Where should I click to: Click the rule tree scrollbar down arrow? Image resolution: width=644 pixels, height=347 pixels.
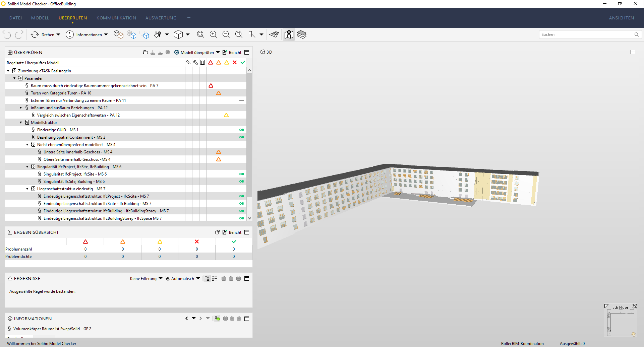[x=249, y=218]
